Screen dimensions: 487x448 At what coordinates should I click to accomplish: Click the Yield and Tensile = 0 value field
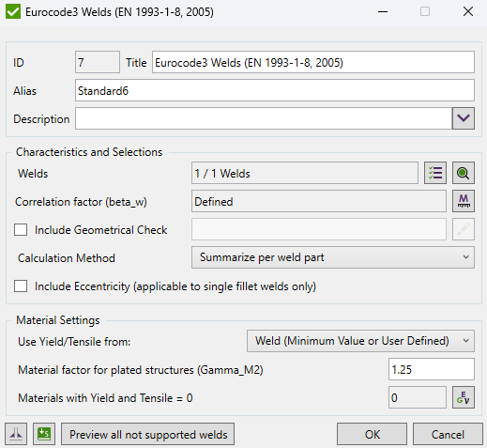pyautogui.click(x=418, y=397)
